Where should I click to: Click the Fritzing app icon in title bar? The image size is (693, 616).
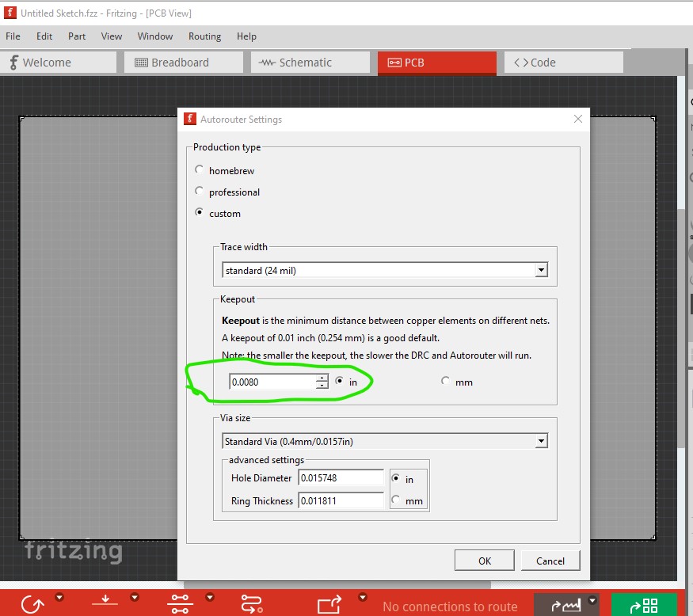[x=10, y=13]
